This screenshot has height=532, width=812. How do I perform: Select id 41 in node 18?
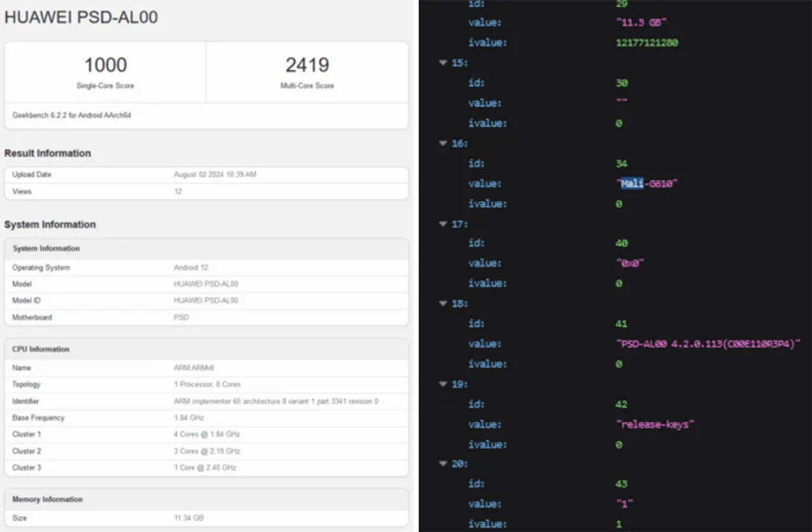click(622, 324)
